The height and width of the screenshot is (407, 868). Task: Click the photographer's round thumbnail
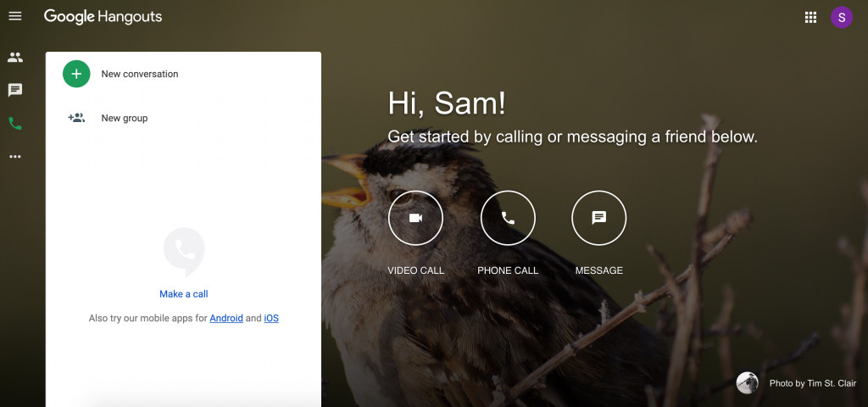(748, 382)
